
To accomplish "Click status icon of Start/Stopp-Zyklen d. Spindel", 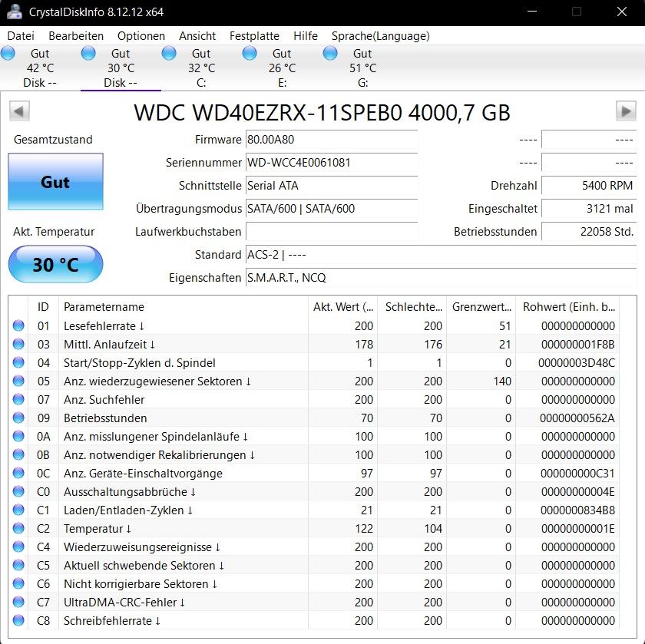I will tap(18, 362).
